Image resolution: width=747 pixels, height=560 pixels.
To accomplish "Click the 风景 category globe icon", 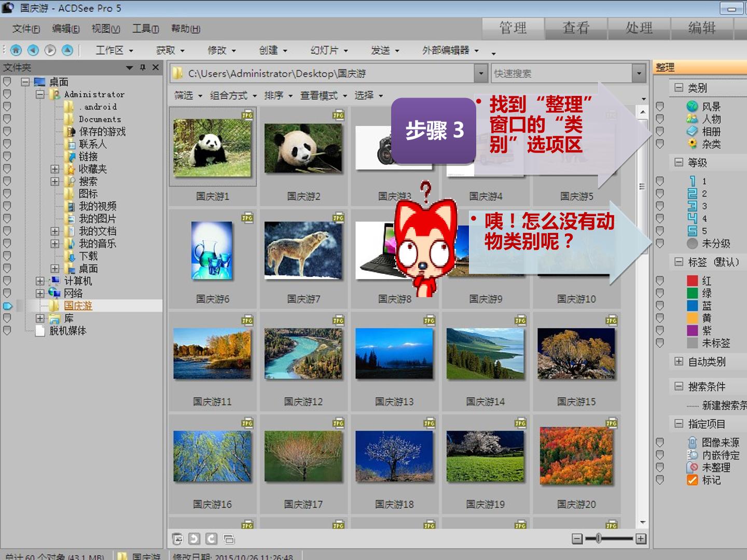I will tap(692, 106).
